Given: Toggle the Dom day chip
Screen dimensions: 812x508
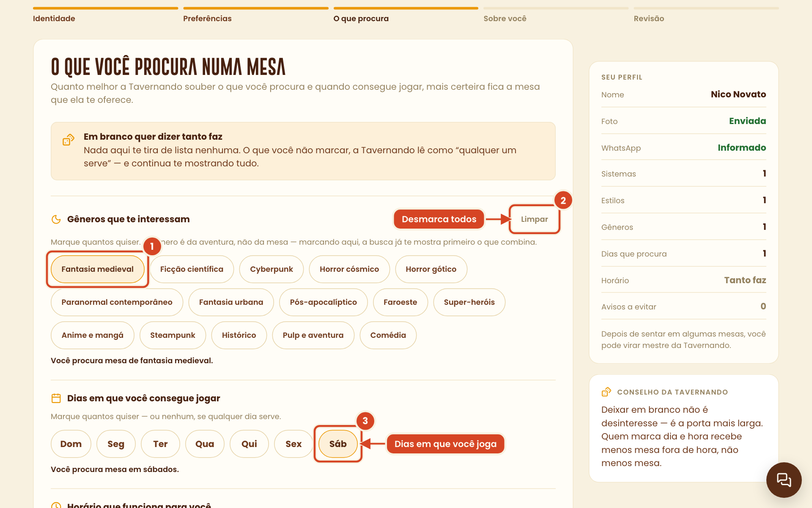Looking at the screenshot, I should pos(71,444).
